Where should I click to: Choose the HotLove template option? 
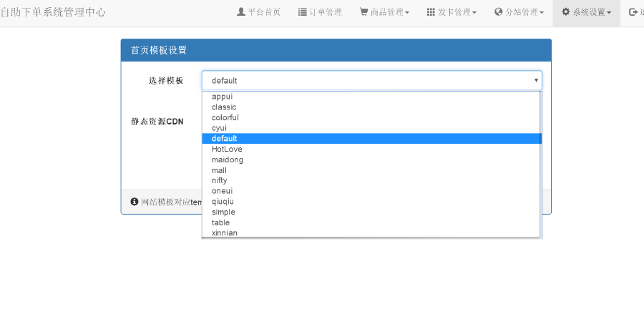click(x=371, y=149)
